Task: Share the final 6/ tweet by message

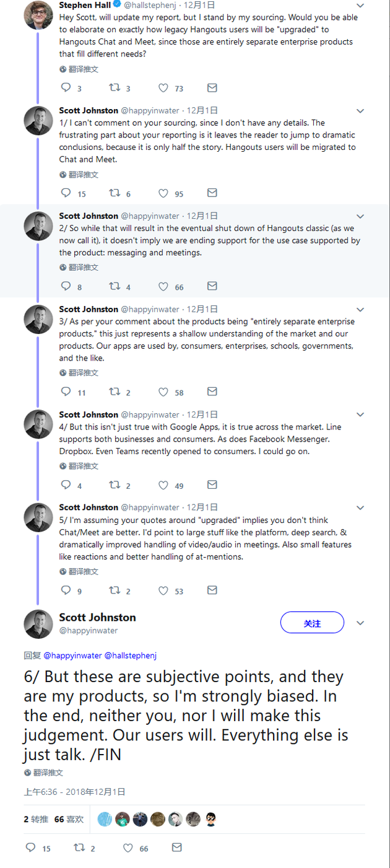Action: tap(176, 848)
